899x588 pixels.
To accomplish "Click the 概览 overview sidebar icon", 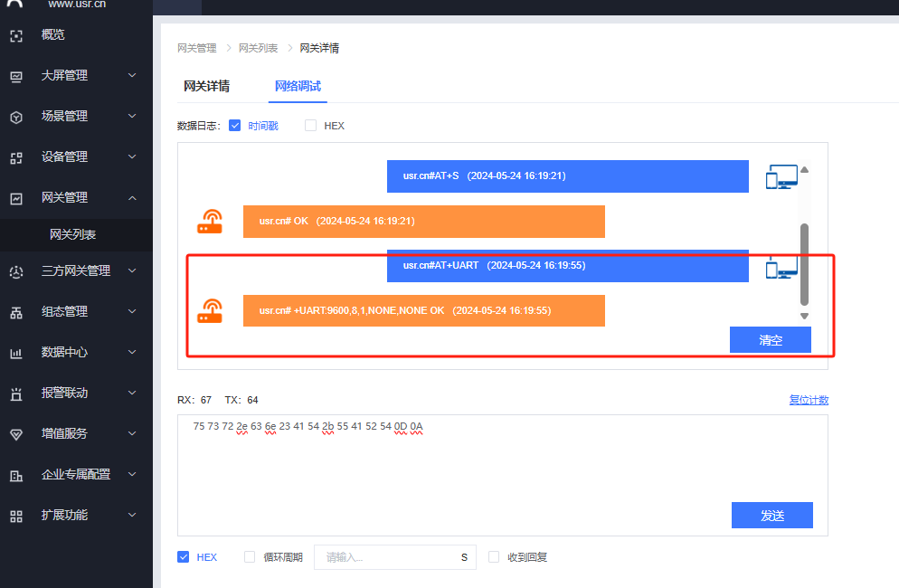I will (x=15, y=36).
